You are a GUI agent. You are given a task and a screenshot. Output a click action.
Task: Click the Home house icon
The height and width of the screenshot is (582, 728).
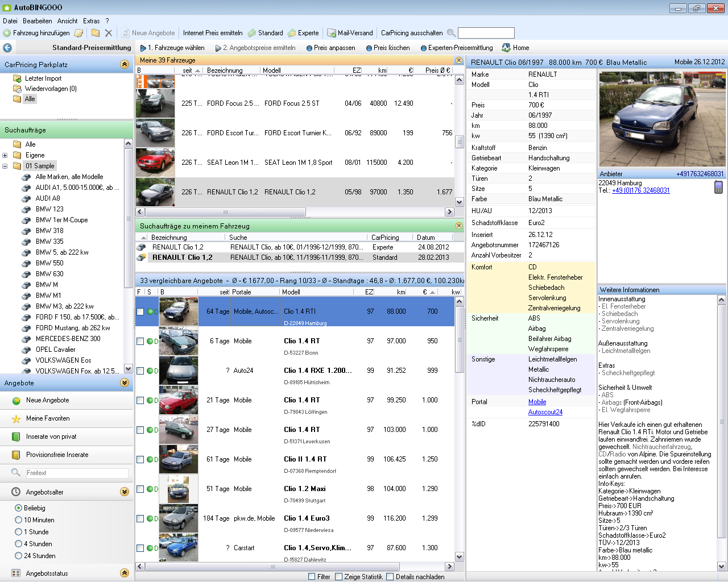506,48
